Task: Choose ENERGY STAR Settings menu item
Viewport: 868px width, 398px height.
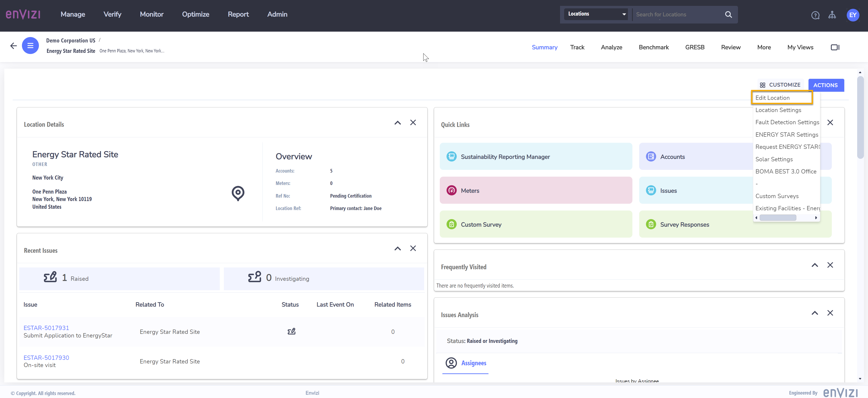Action: pyautogui.click(x=786, y=135)
